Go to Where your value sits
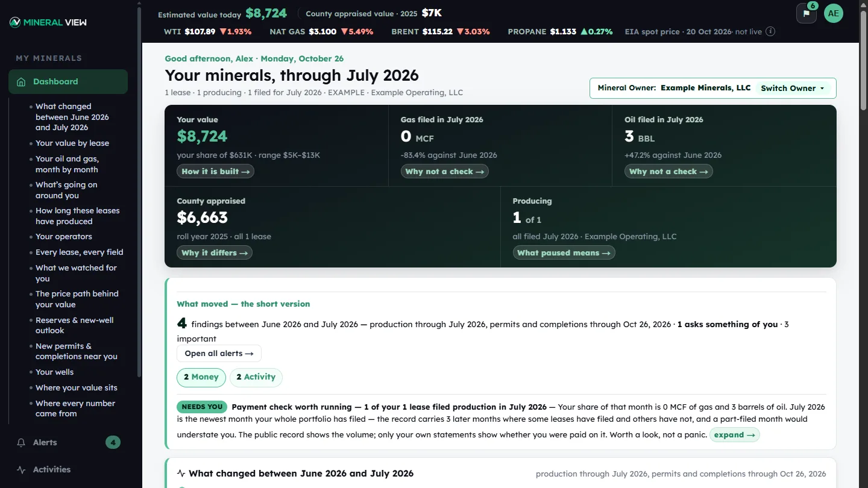The height and width of the screenshot is (488, 868). click(x=77, y=388)
